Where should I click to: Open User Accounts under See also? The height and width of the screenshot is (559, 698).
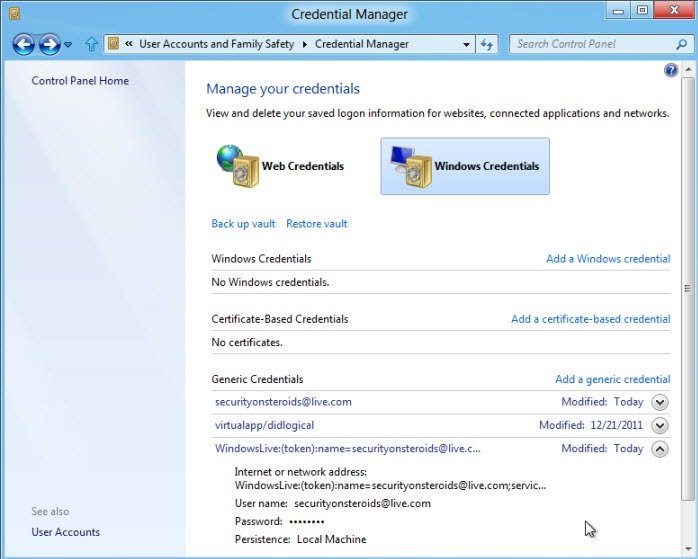[x=65, y=532]
